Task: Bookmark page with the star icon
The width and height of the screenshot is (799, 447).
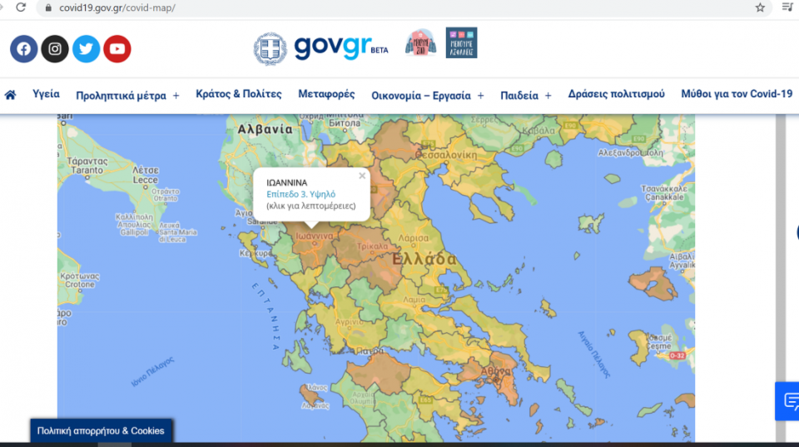Action: pos(760,7)
